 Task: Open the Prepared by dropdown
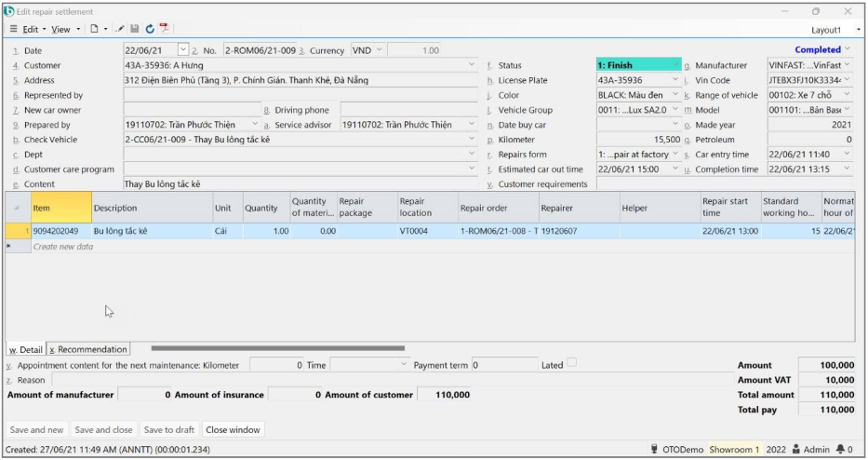[x=255, y=125]
